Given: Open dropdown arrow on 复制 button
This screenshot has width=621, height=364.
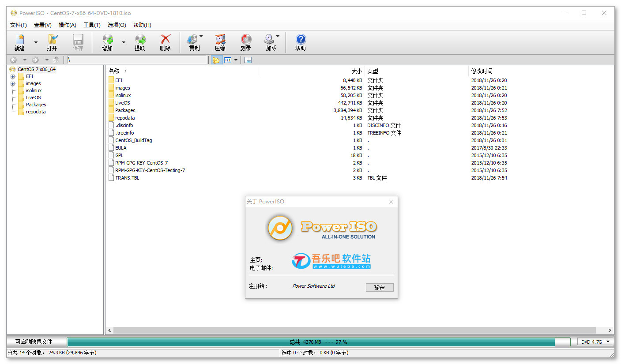Looking at the screenshot, I should click(201, 36).
